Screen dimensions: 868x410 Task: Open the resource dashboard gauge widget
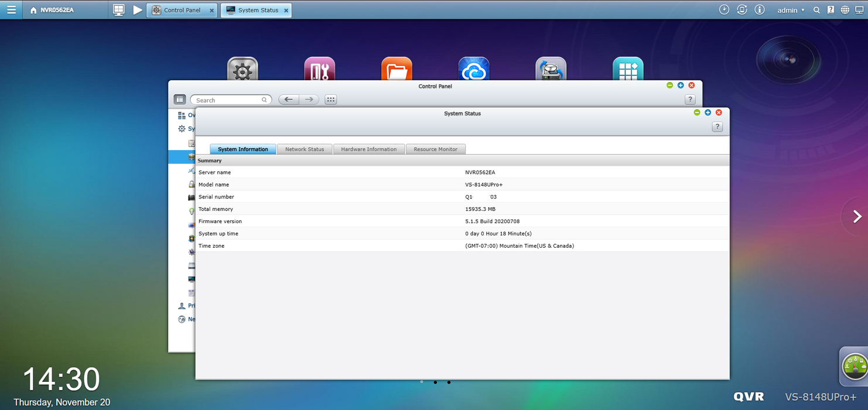pyautogui.click(x=854, y=367)
